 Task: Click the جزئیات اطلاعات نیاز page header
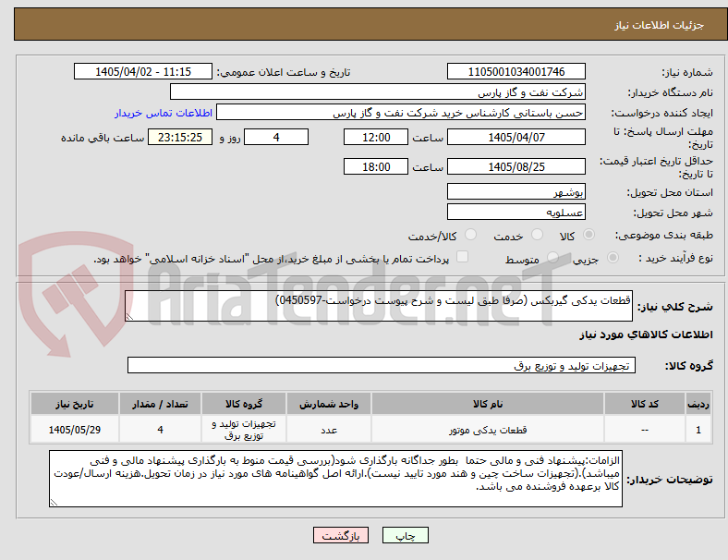click(x=660, y=25)
